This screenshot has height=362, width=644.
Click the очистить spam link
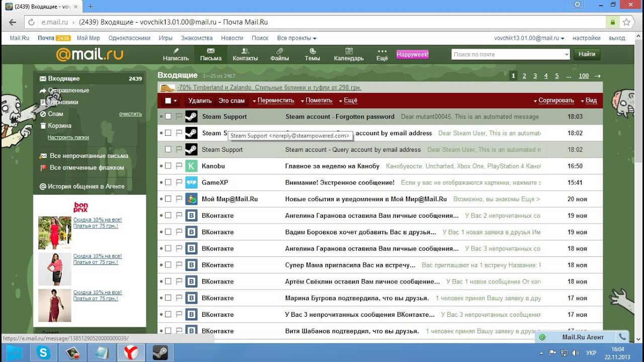(x=130, y=114)
